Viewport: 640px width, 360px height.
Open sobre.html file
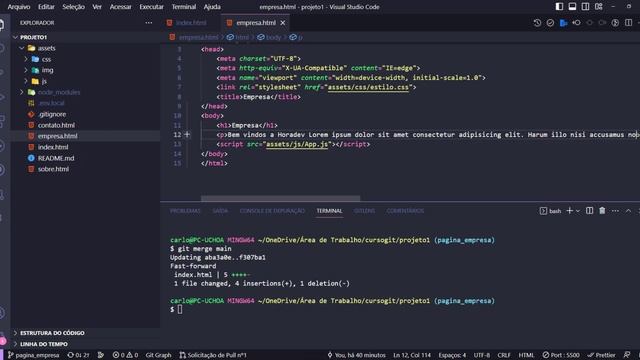pos(53,169)
